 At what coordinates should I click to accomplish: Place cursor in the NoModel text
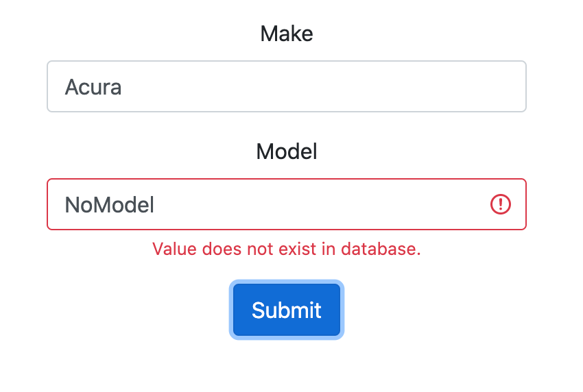click(109, 205)
